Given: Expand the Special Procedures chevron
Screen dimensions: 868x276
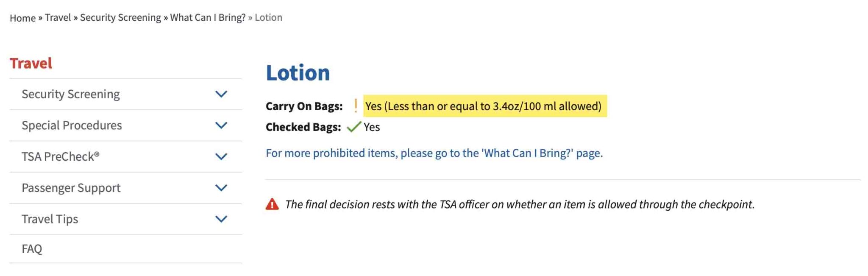Looking at the screenshot, I should coord(221,125).
